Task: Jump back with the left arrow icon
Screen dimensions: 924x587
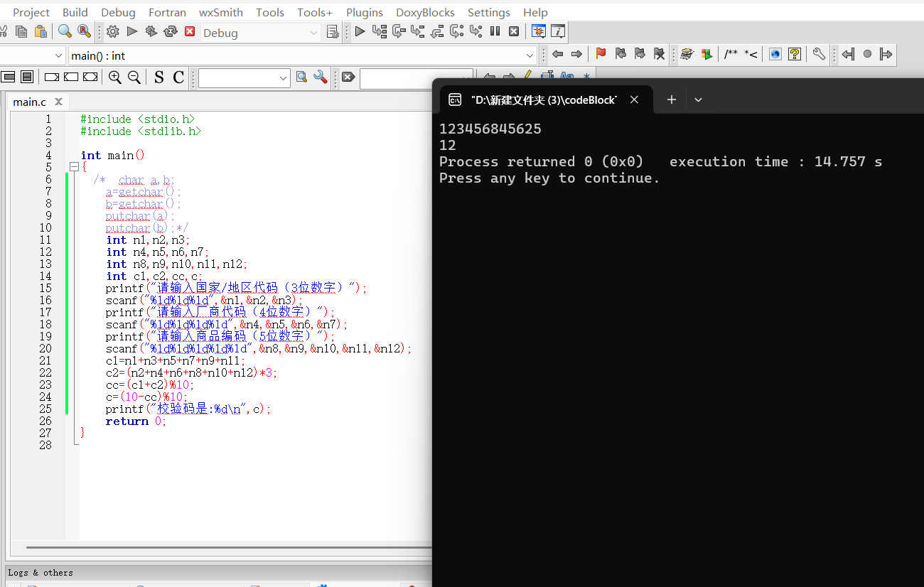Action: tap(558, 54)
